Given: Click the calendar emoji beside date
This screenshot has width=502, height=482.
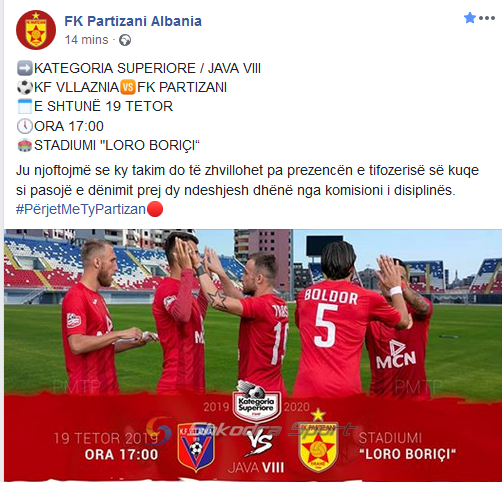Looking at the screenshot, I should [25, 107].
